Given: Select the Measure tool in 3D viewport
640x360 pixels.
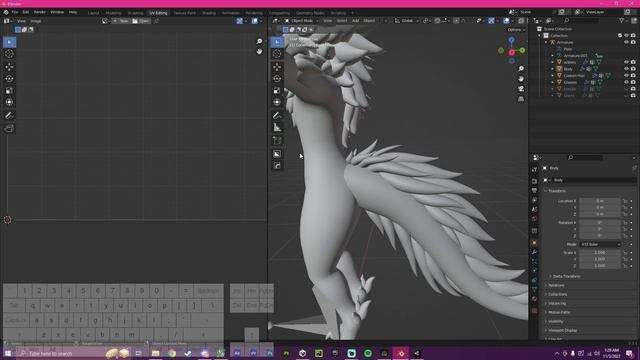Looking at the screenshot, I should coord(277,127).
